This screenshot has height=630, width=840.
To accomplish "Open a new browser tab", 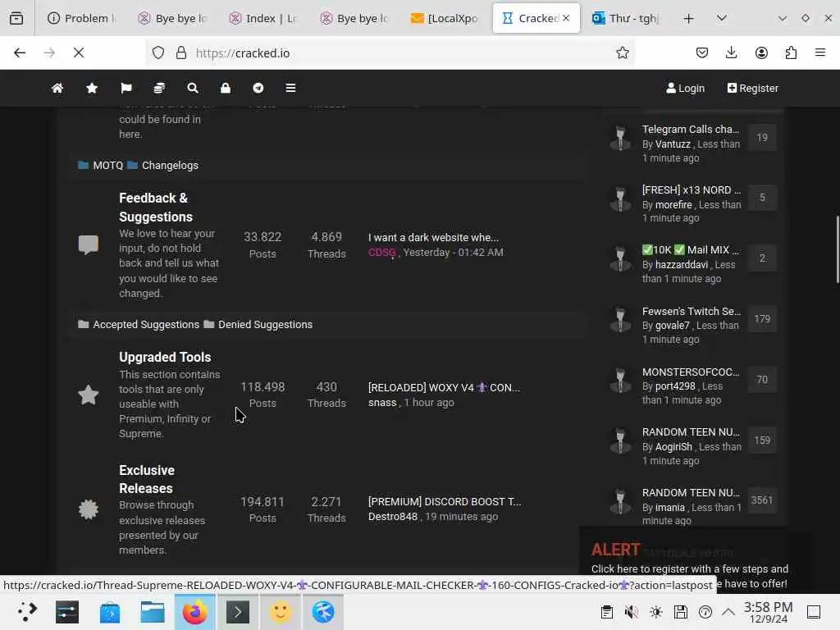I will point(689,18).
